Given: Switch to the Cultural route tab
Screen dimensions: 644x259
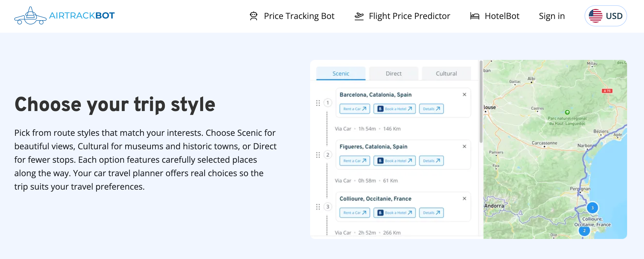Looking at the screenshot, I should point(446,74).
